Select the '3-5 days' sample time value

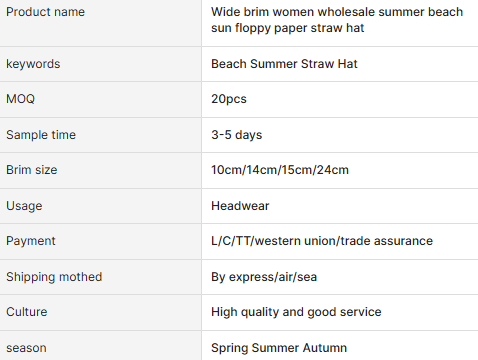coord(237,135)
